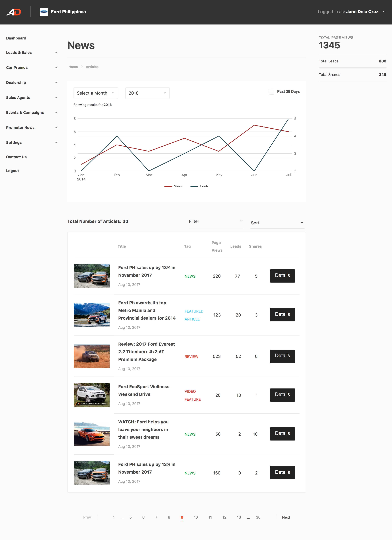Open Details for EcoSport Wellness Weekend Drive
The height and width of the screenshot is (540, 392).
283,395
